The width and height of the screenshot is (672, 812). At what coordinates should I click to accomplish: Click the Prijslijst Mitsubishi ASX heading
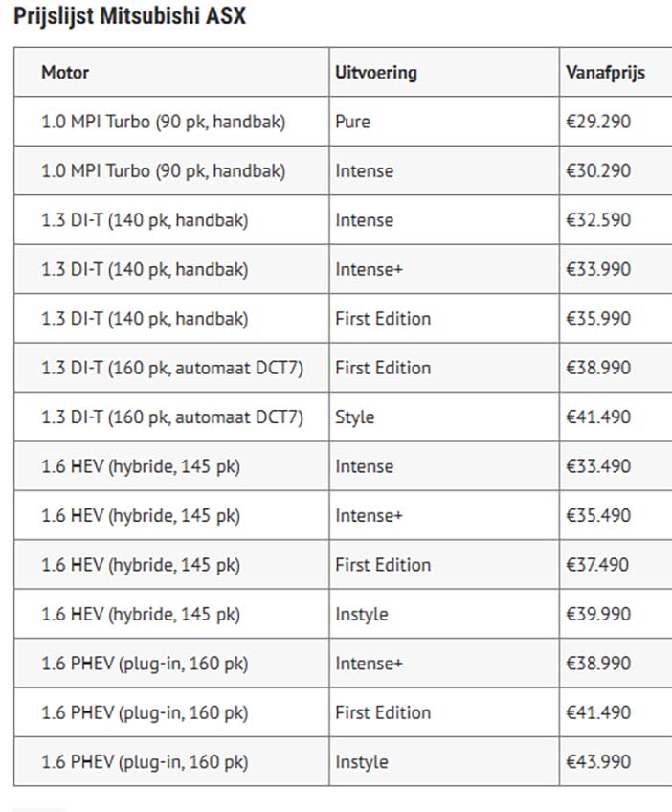click(129, 16)
